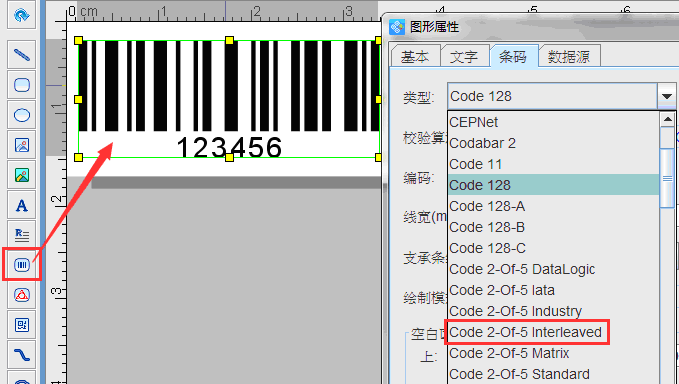Choose Code 2-Of-5 DataLogic option
The width and height of the screenshot is (679, 384).
coord(553,269)
